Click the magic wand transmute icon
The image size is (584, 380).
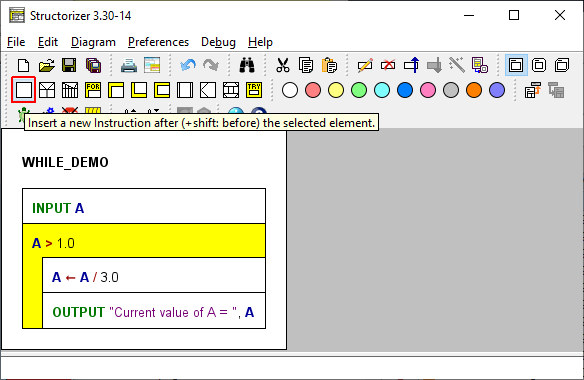pyautogui.click(x=457, y=66)
